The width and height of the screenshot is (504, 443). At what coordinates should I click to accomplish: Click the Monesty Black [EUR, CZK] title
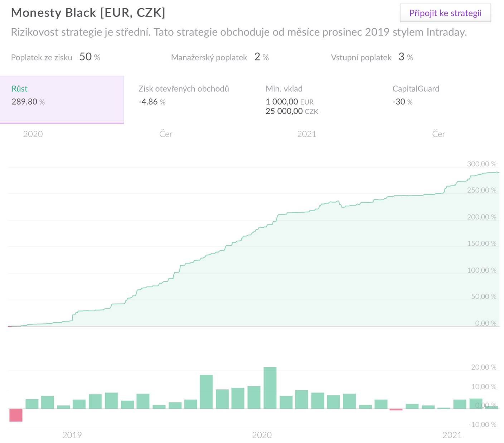point(88,13)
